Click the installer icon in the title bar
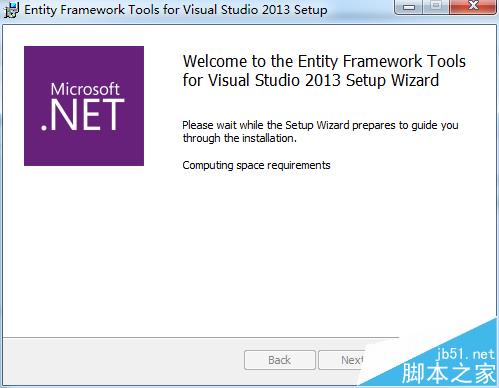The height and width of the screenshot is (388, 499). [11, 10]
